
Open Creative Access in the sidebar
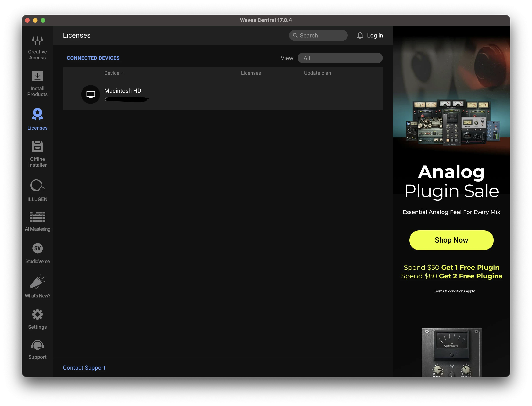coord(37,48)
